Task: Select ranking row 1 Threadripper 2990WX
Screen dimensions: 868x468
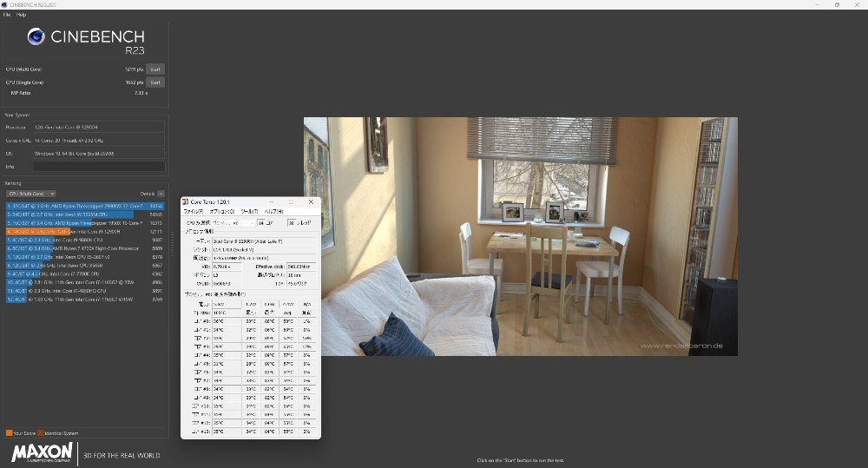Action: (85, 206)
